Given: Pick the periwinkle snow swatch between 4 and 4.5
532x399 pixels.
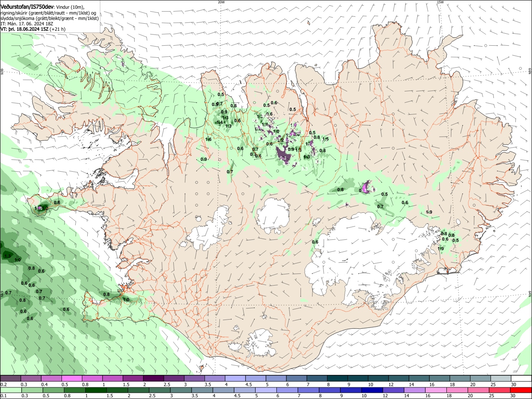Looking at the screenshot, I should tap(235, 379).
